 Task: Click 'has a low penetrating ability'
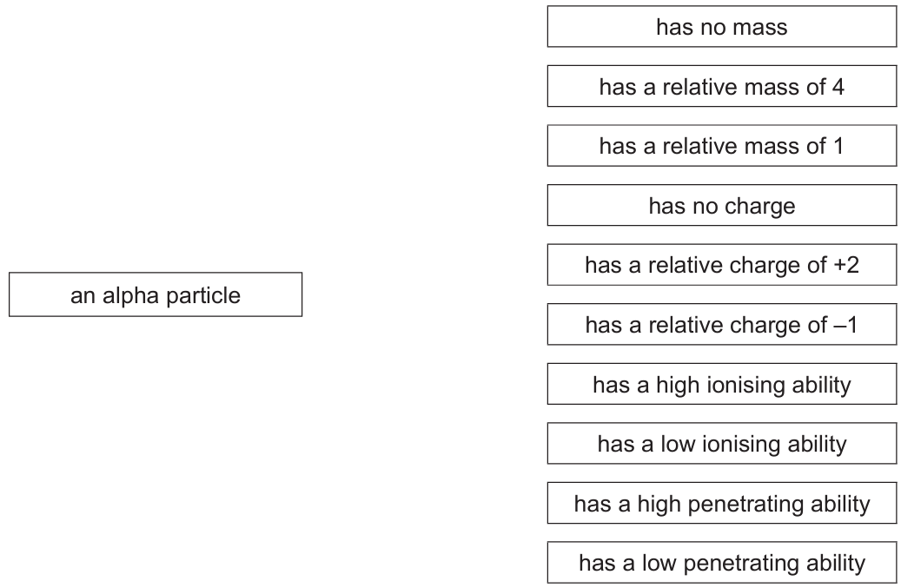(722, 562)
